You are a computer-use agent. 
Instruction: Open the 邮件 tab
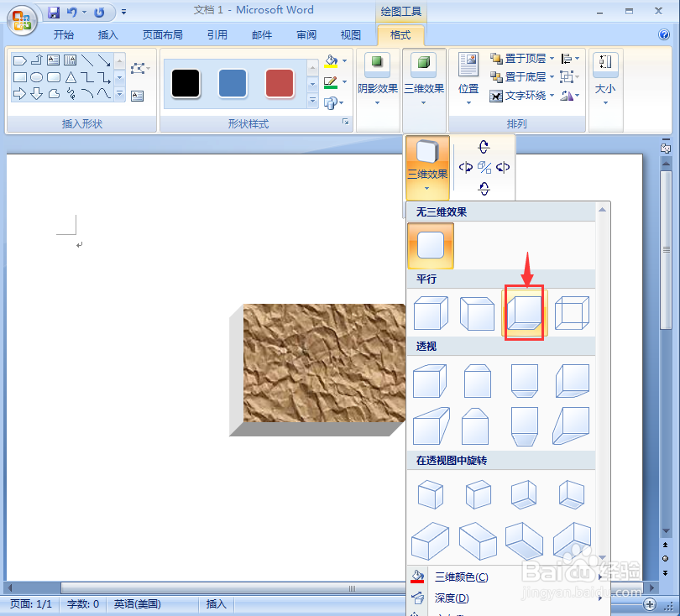click(262, 34)
